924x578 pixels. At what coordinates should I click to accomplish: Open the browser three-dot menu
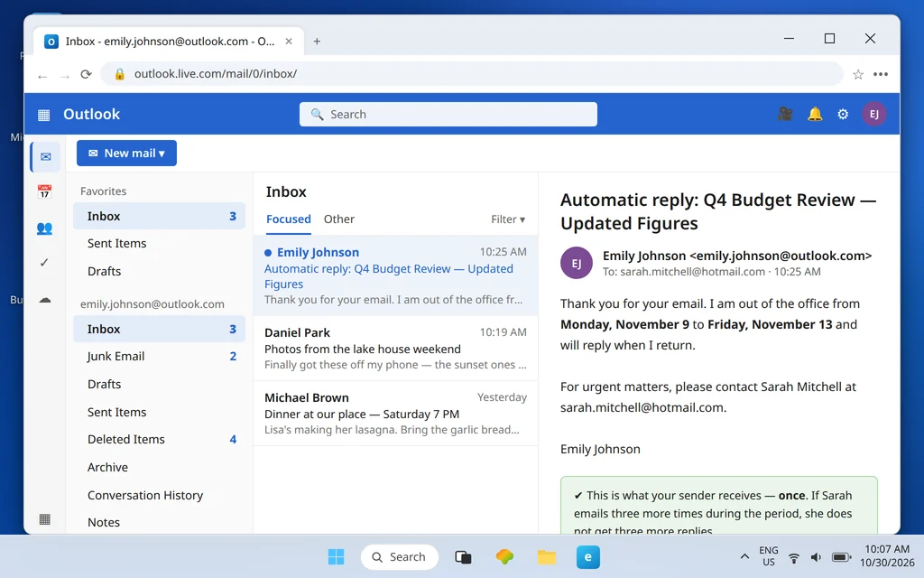[x=881, y=74]
